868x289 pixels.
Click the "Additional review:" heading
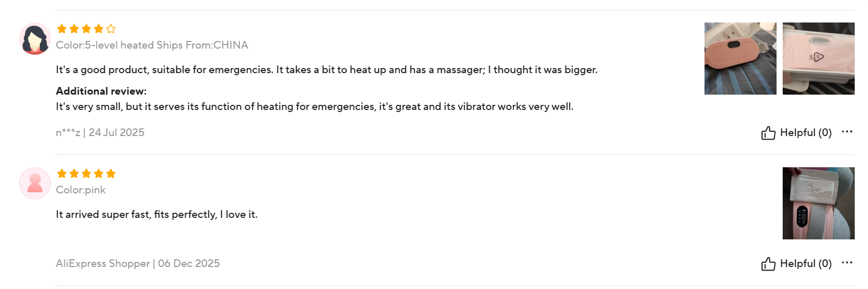click(x=101, y=91)
